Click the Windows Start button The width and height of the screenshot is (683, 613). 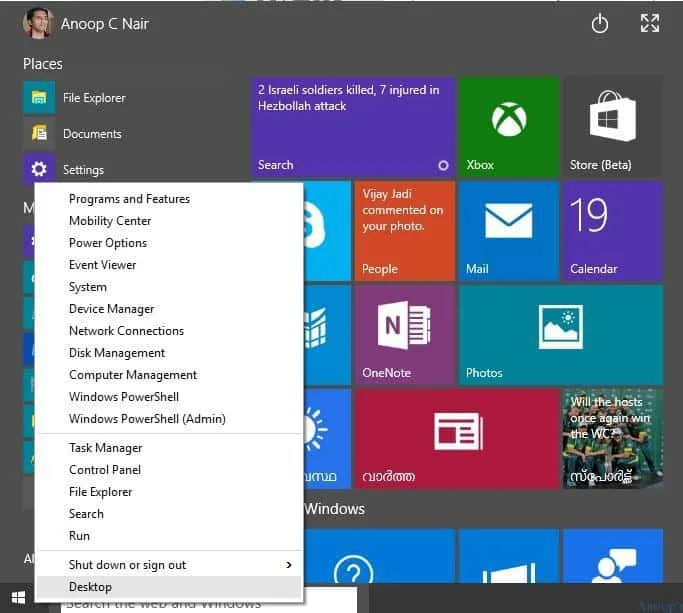pyautogui.click(x=18, y=601)
